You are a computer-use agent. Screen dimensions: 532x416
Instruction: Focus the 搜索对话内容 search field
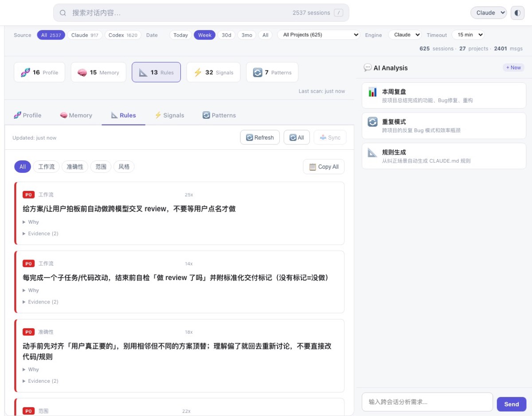(x=201, y=13)
